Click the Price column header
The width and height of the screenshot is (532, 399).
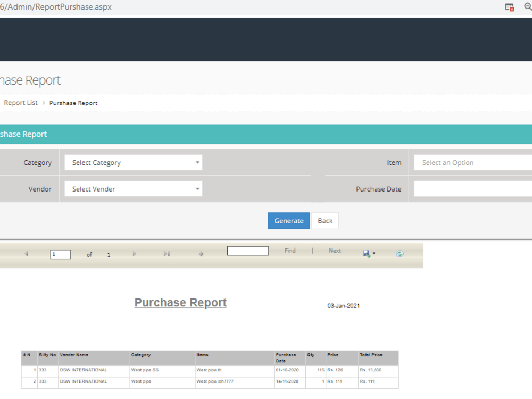pos(333,355)
